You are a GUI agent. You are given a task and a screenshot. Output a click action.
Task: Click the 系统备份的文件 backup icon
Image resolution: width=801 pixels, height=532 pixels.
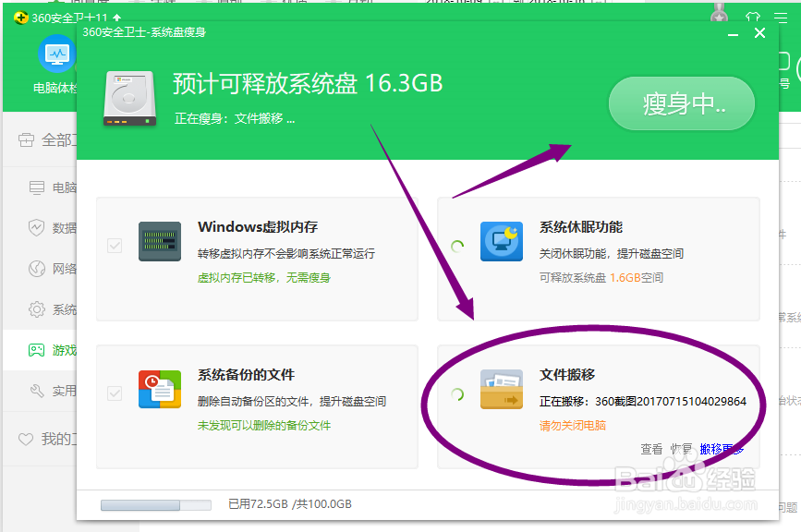pos(160,389)
